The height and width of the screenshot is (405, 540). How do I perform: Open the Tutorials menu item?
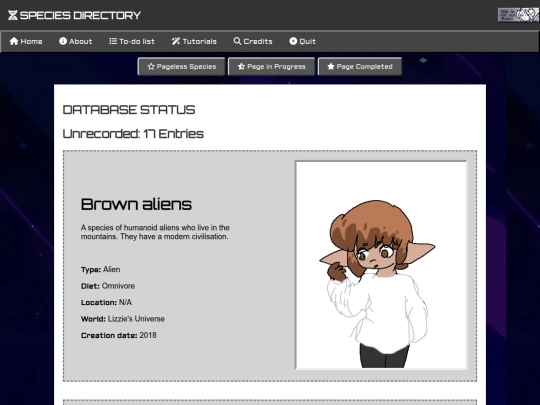[194, 41]
